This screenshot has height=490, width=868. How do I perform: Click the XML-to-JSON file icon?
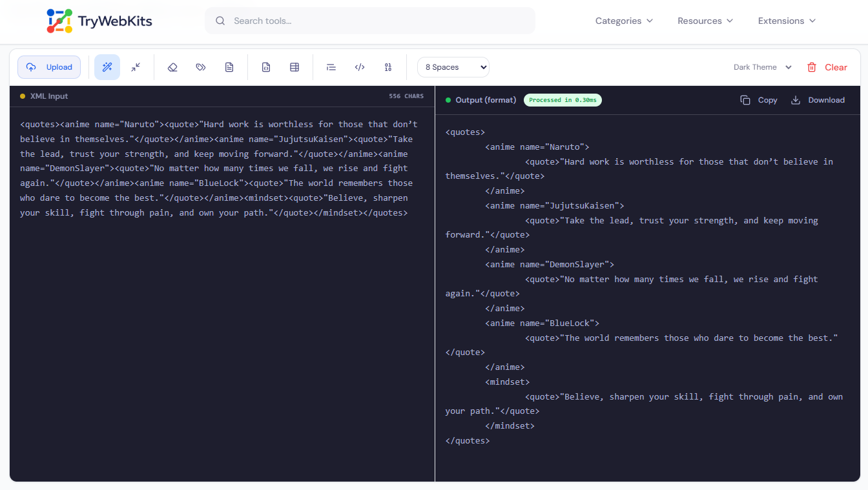coord(266,66)
